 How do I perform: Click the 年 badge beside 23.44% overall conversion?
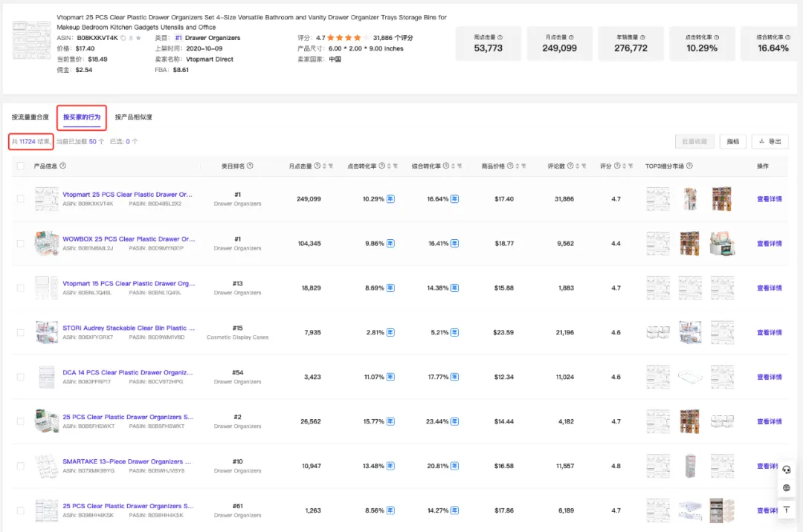(455, 421)
